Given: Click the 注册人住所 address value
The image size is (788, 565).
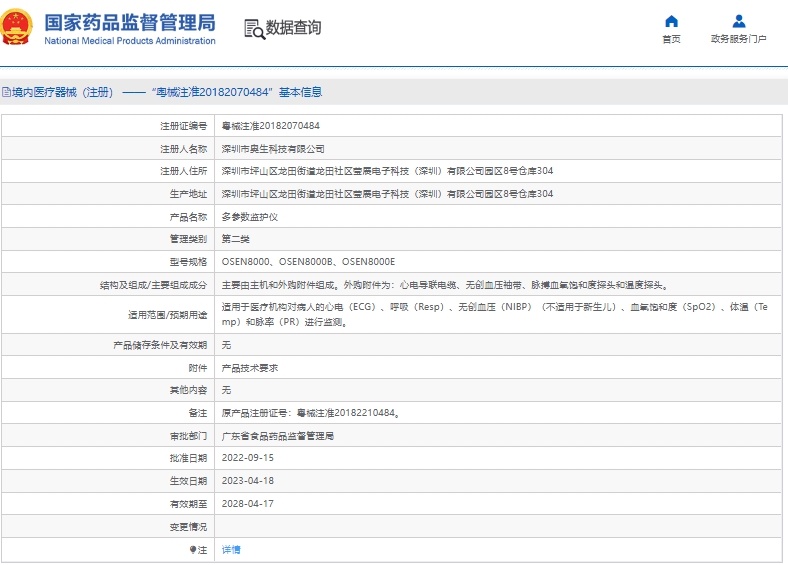Looking at the screenshot, I should (387, 171).
